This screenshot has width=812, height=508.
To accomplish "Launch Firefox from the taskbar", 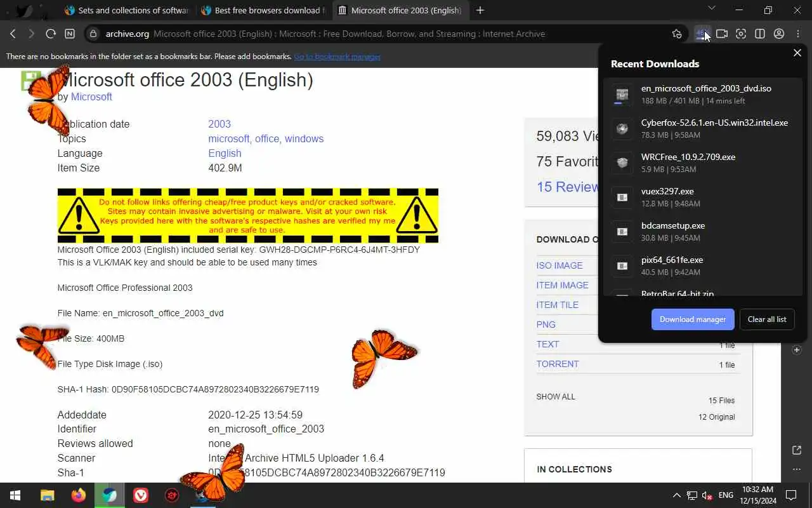I will coord(79,495).
